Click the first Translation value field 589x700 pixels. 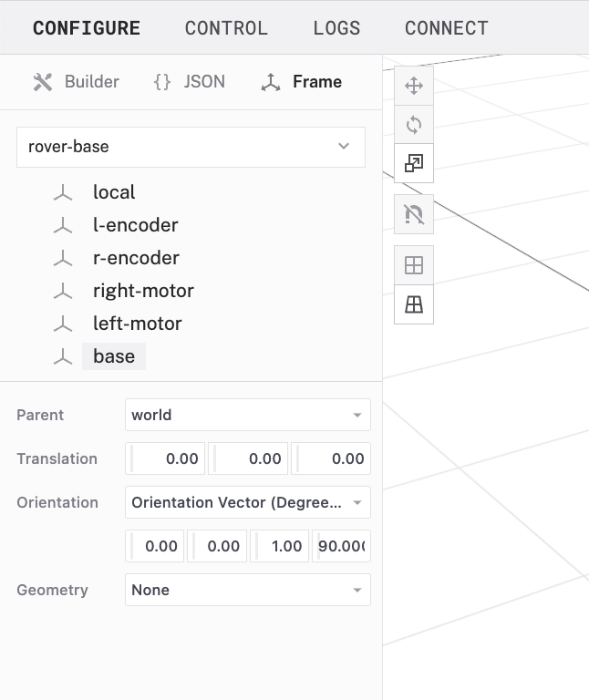(x=166, y=458)
